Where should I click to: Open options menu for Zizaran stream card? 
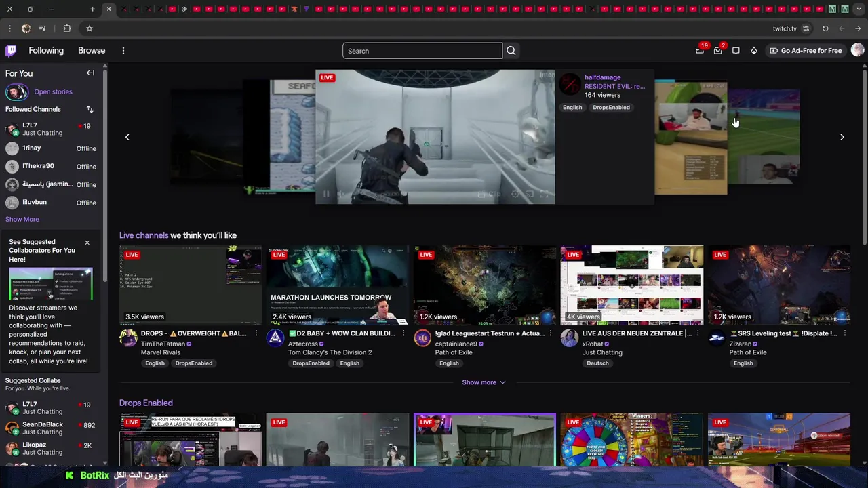click(845, 333)
